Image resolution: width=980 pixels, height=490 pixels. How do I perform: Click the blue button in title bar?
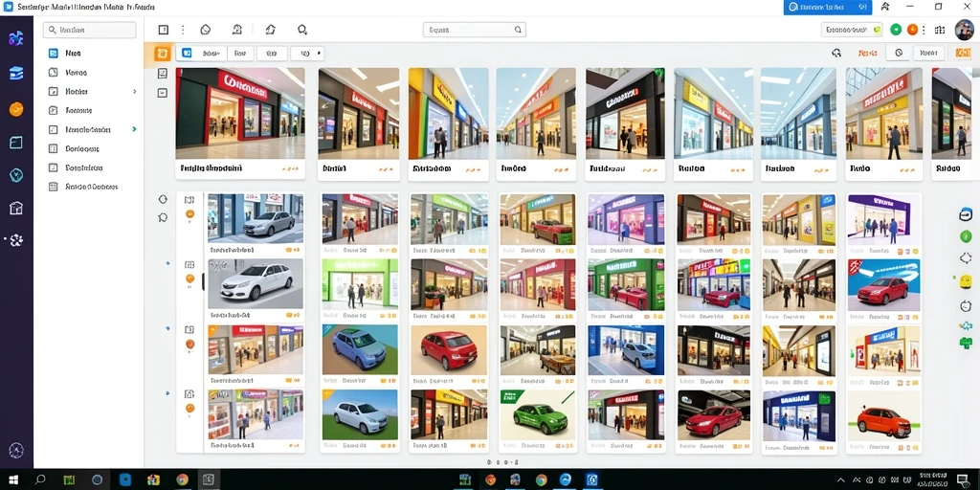(x=828, y=7)
